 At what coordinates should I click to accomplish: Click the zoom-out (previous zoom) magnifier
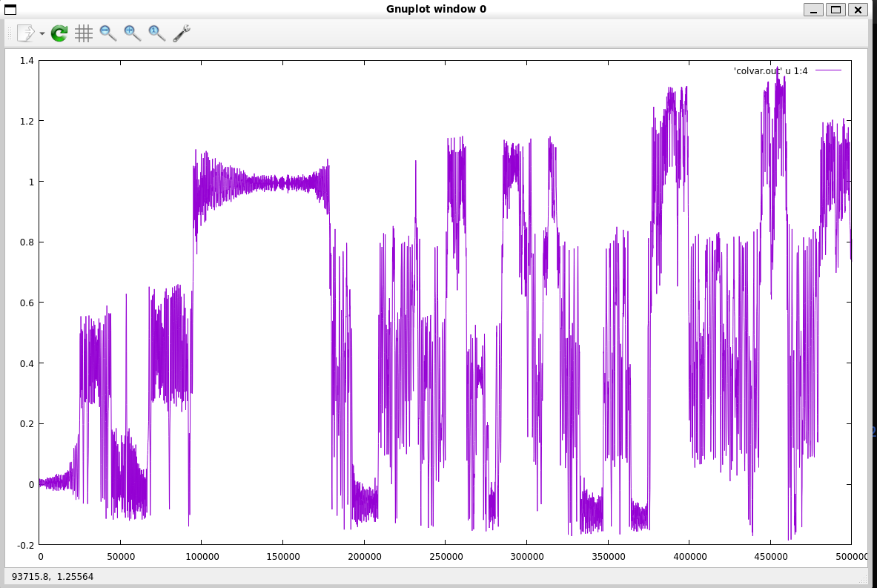[108, 33]
